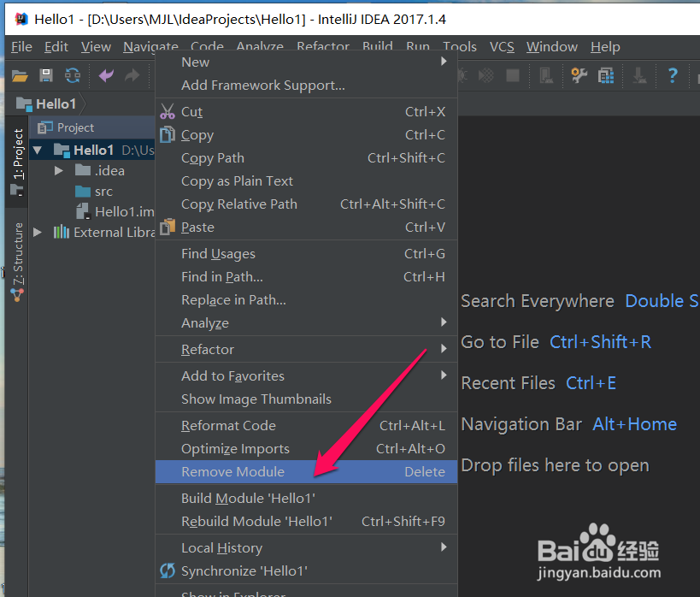
Task: Select Copy Path menu entry
Action: 306,157
